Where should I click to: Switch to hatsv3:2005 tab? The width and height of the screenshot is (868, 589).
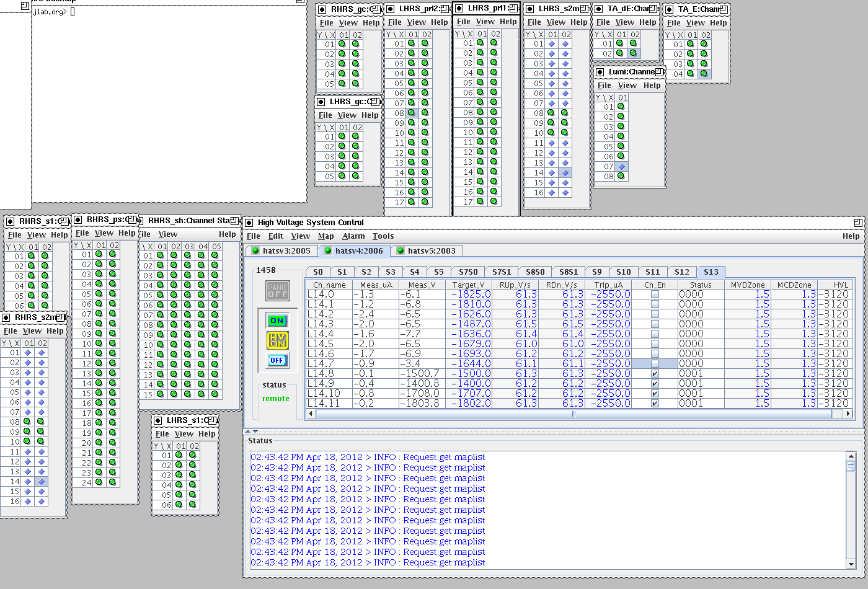point(281,250)
